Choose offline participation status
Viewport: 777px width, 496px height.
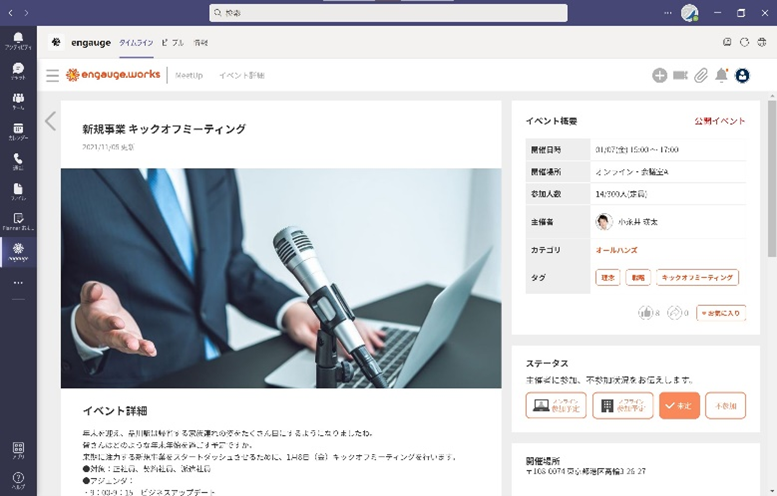click(x=623, y=406)
